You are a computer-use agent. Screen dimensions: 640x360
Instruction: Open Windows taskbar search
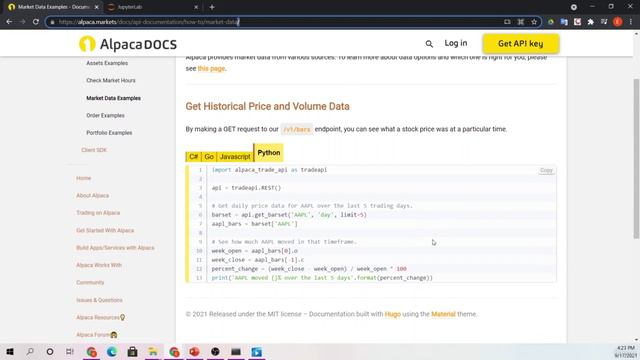pyautogui.click(x=30, y=351)
